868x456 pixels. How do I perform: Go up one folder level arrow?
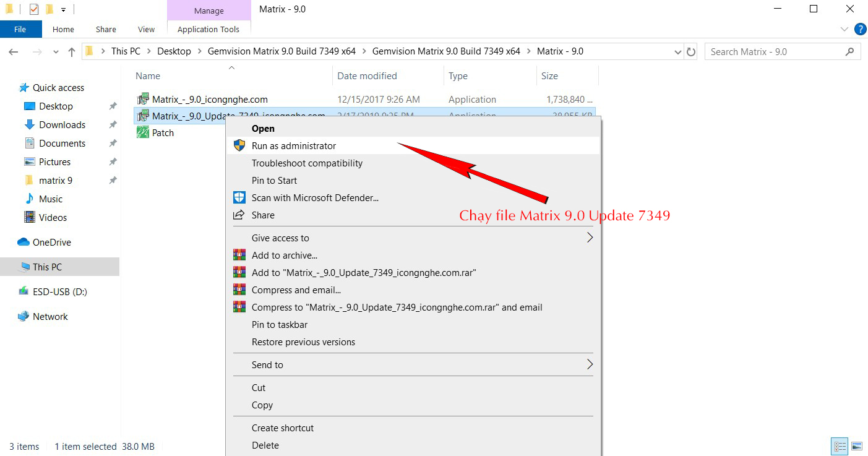pos(72,52)
